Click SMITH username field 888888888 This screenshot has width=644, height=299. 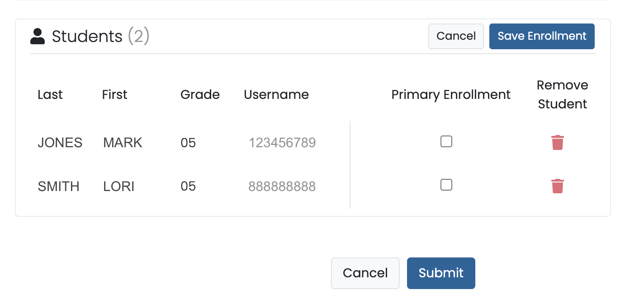click(282, 186)
